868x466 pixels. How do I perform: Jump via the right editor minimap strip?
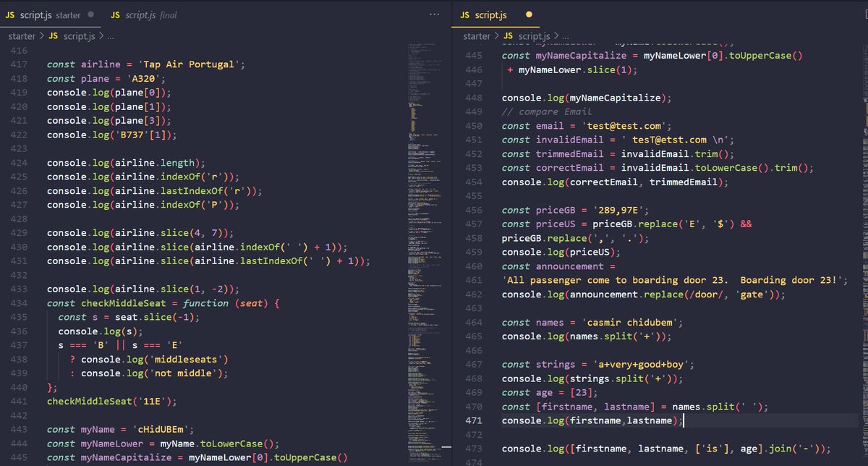coord(864,253)
